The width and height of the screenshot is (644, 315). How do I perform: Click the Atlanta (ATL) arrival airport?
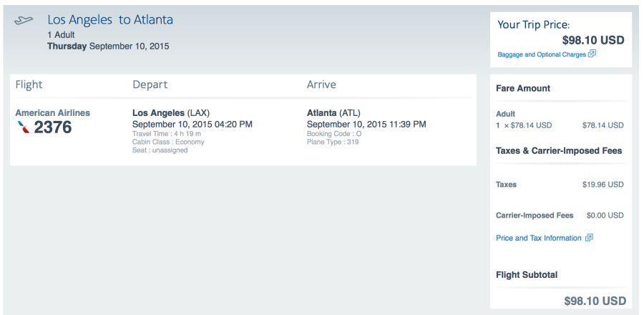(333, 113)
